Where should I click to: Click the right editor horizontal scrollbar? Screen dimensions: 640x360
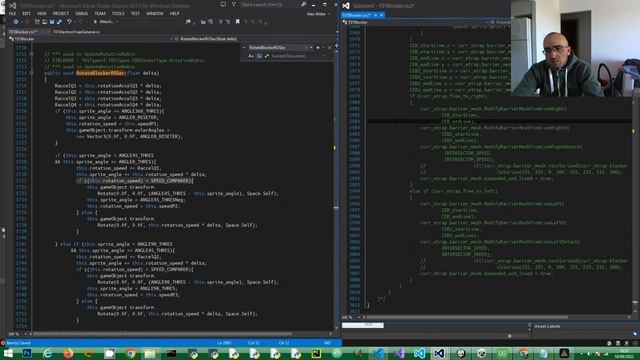coord(467,317)
